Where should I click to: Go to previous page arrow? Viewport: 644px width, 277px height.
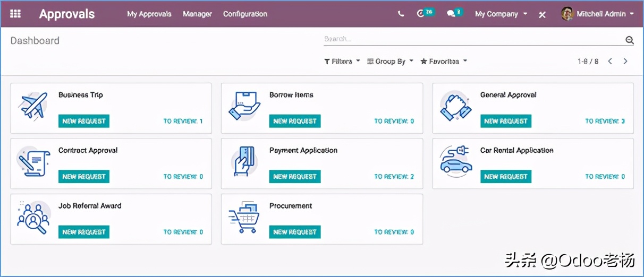610,62
